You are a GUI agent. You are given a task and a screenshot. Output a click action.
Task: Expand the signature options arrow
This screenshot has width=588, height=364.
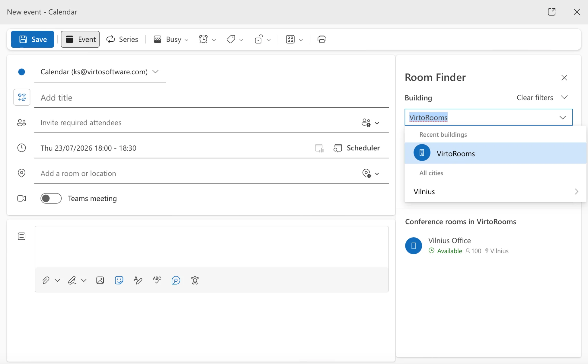[x=84, y=280]
